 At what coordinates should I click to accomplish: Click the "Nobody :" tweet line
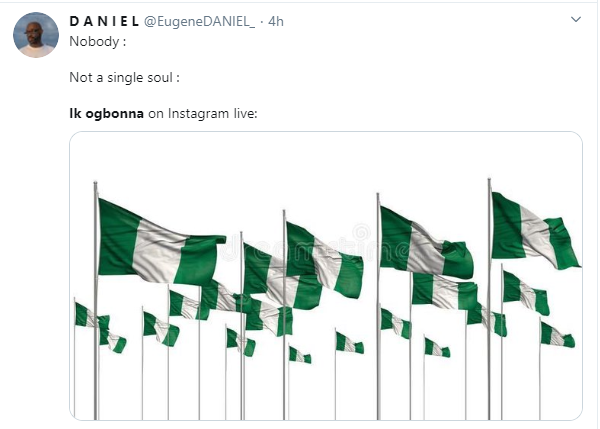click(98, 41)
